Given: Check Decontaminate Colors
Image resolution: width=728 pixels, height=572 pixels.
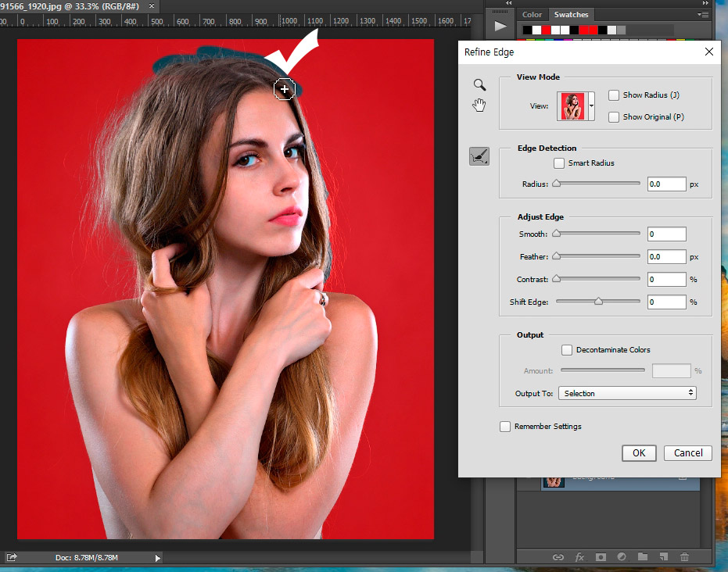Looking at the screenshot, I should (x=567, y=350).
